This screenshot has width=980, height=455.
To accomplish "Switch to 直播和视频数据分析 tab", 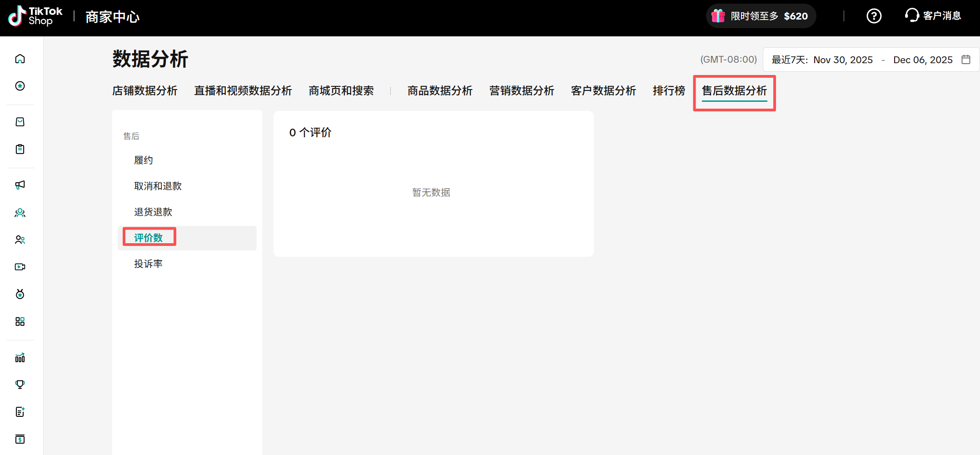I will 243,90.
